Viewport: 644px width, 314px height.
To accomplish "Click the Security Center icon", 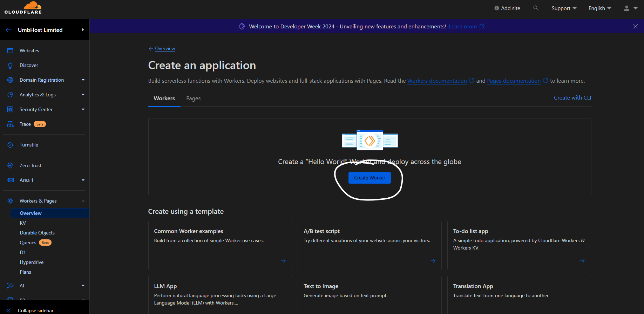I will (10, 109).
